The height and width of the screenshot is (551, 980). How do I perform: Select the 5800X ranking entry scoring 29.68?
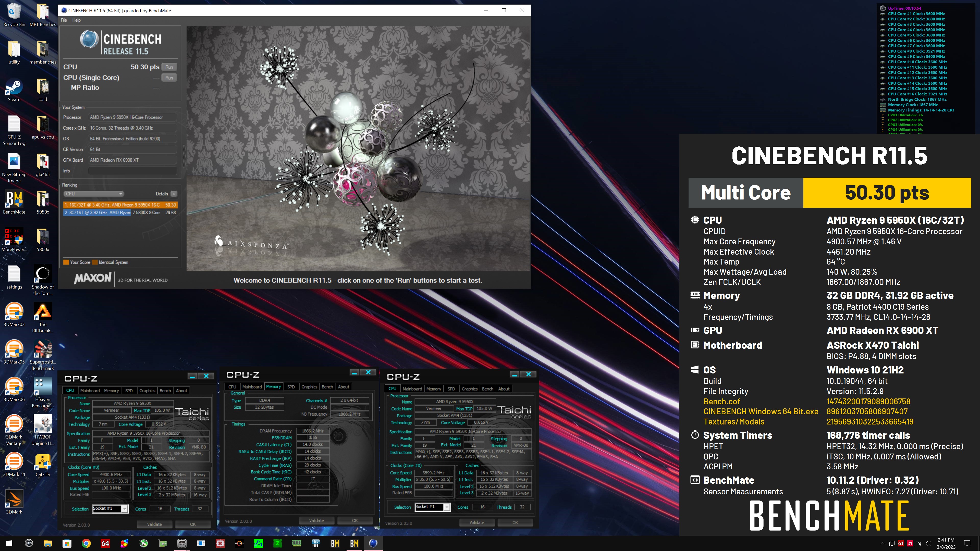tap(120, 212)
